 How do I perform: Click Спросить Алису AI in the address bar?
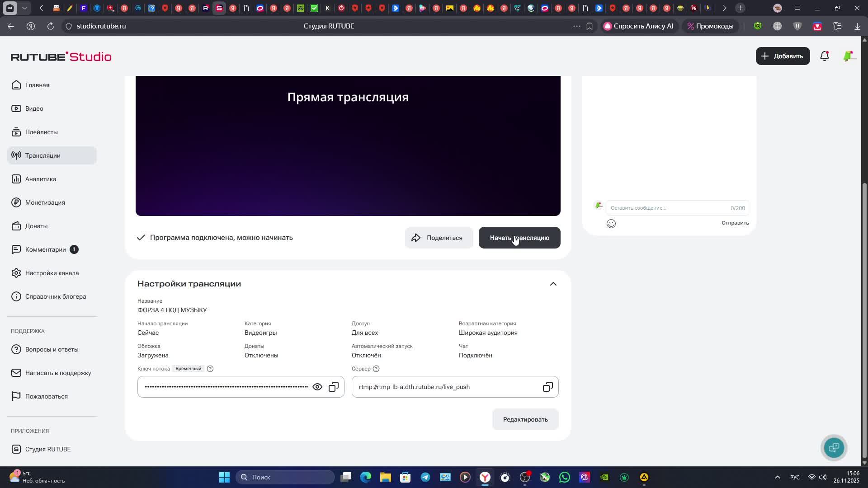pos(639,26)
